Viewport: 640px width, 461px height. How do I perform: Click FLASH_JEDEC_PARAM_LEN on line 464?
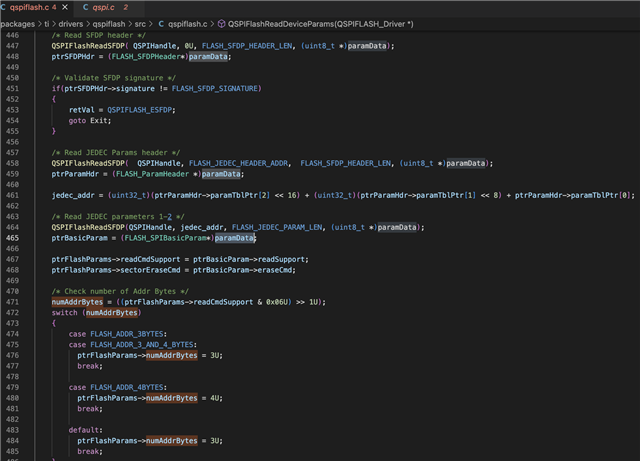pos(277,227)
